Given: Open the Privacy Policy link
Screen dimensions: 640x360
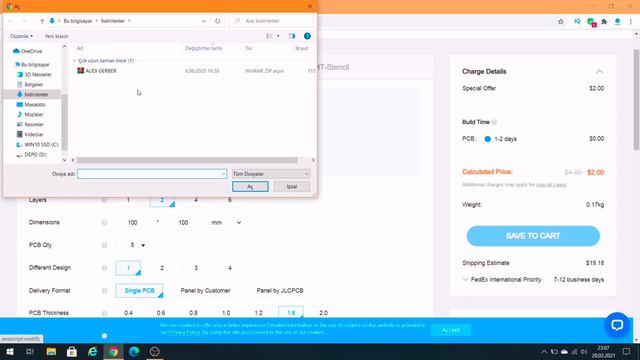Looking at the screenshot, I should pos(184,333).
